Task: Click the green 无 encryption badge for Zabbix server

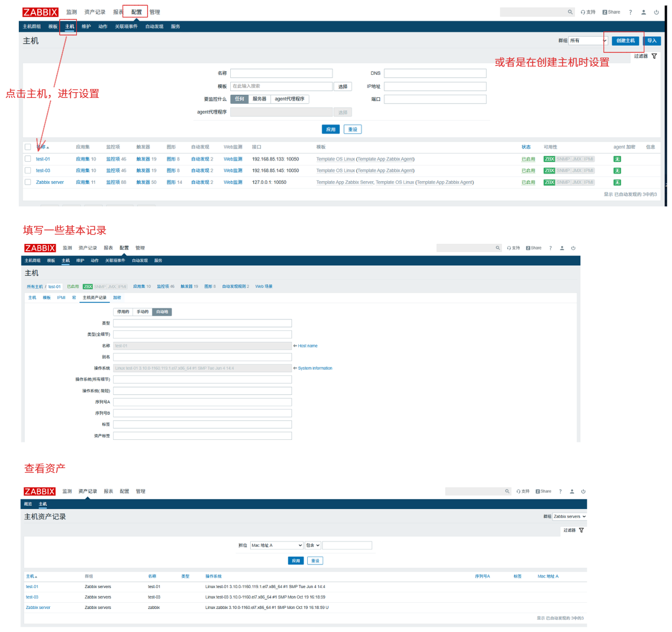Action: coord(617,182)
